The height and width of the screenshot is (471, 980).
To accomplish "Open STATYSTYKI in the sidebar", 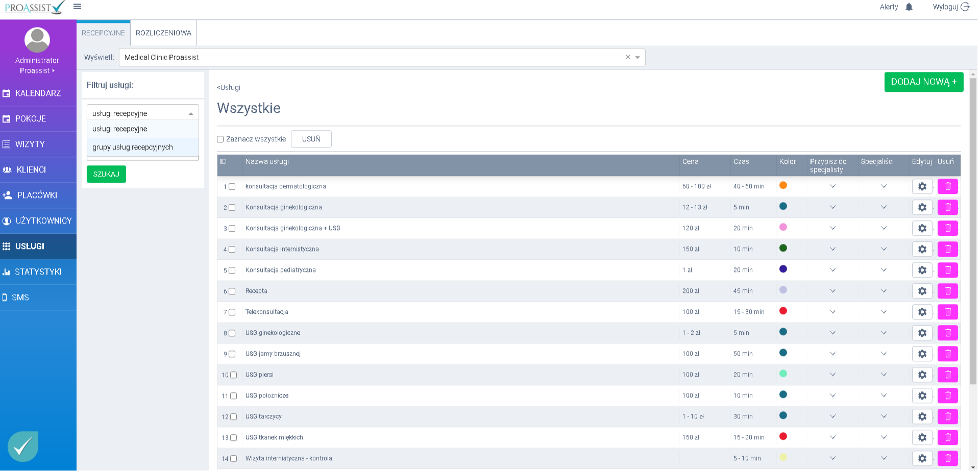I will click(38, 272).
